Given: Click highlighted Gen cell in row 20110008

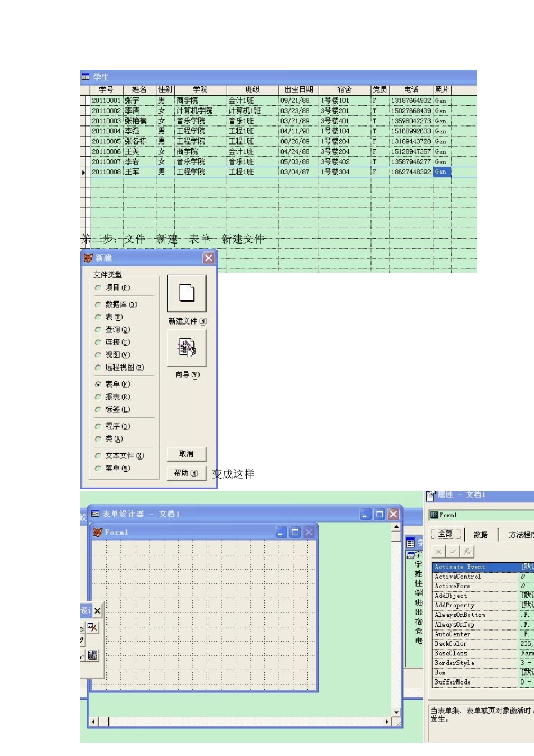Looking at the screenshot, I should point(442,172).
